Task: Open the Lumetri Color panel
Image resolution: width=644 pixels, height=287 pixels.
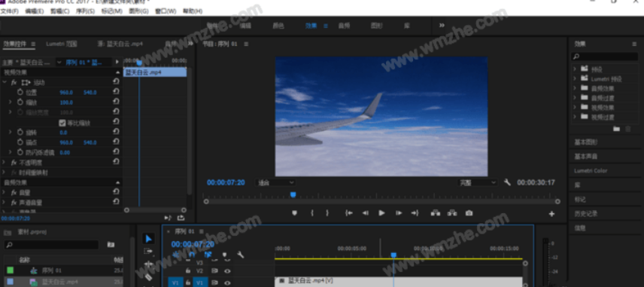Action: tap(591, 171)
